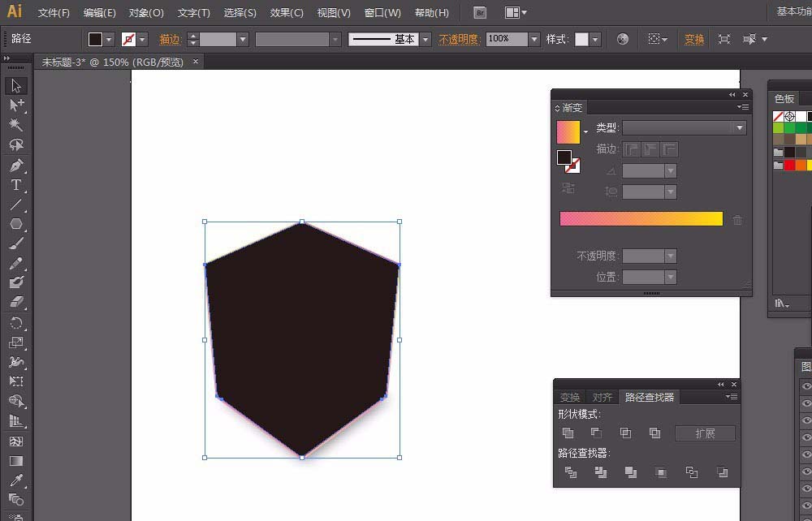
Task: Activate the Paintbrush tool
Action: (16, 243)
